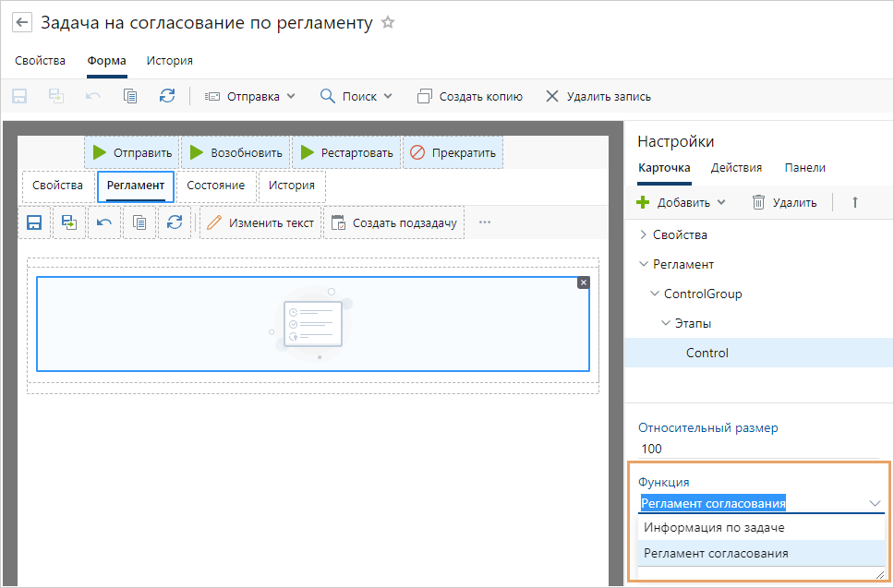
Task: Expand the Свойства tree node
Action: coord(643,234)
